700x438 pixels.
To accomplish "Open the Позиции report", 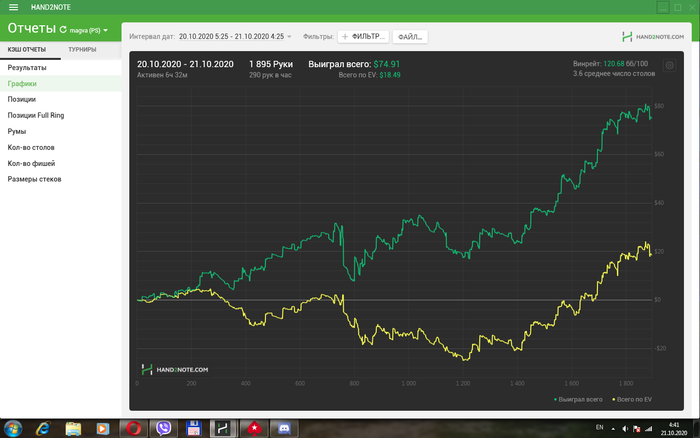I will 61,100.
